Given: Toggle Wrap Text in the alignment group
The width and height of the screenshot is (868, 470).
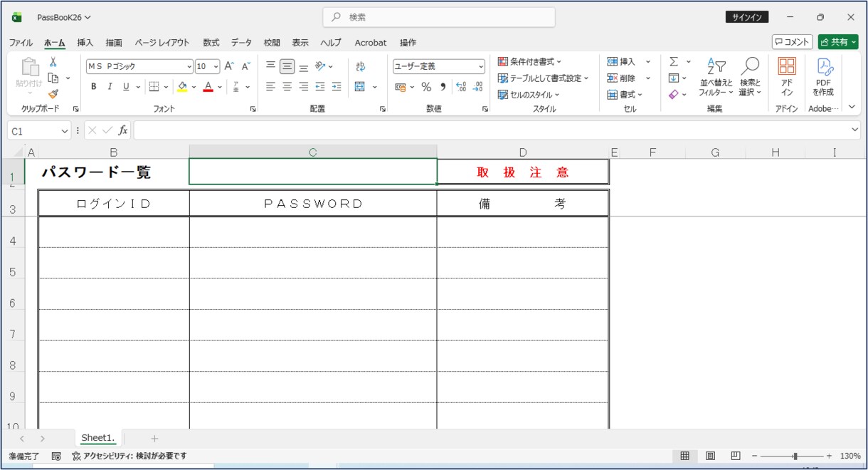Looking at the screenshot, I should [x=360, y=66].
